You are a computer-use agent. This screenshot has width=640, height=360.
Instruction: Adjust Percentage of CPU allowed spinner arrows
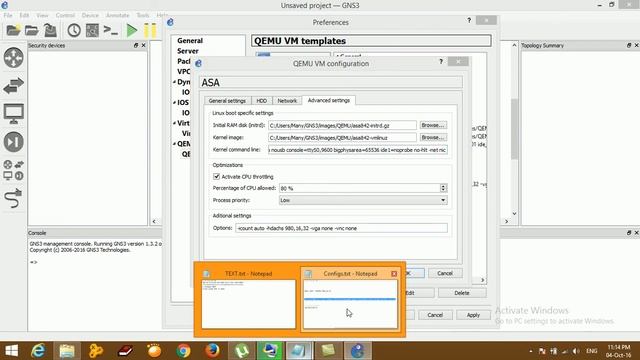click(x=443, y=188)
